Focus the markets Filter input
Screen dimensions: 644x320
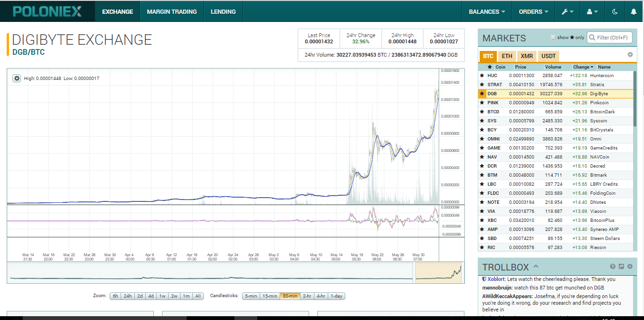[610, 37]
